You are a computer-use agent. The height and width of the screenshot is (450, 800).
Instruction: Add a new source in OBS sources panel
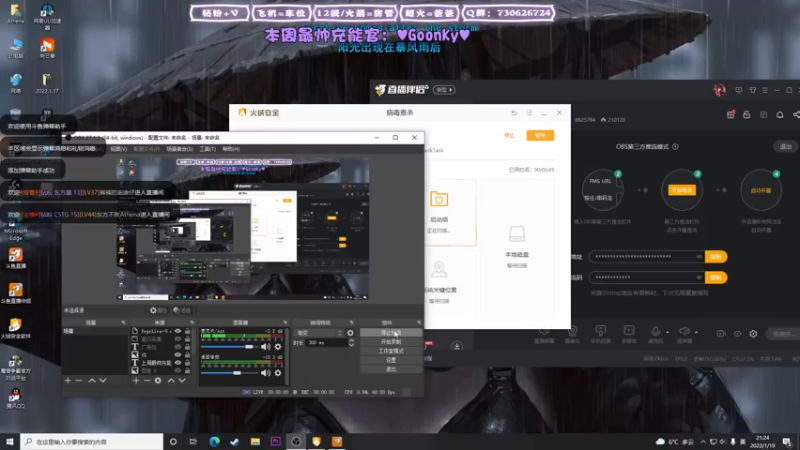tap(136, 381)
